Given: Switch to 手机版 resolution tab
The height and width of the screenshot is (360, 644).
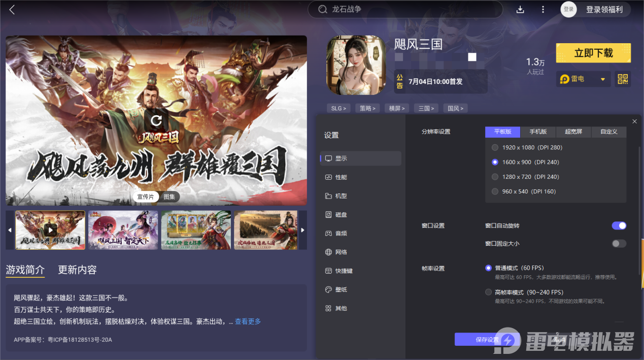Looking at the screenshot, I should 538,132.
